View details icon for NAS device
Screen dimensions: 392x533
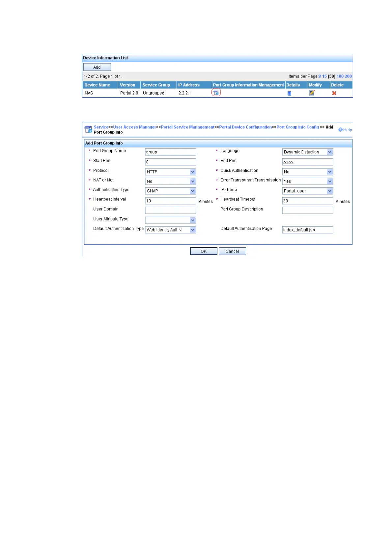tap(289, 93)
